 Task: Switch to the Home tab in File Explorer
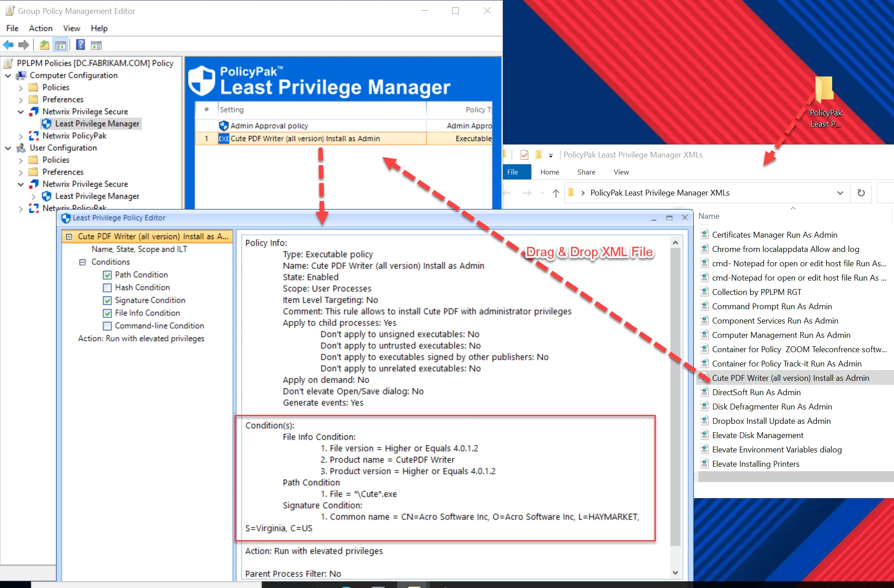click(549, 172)
